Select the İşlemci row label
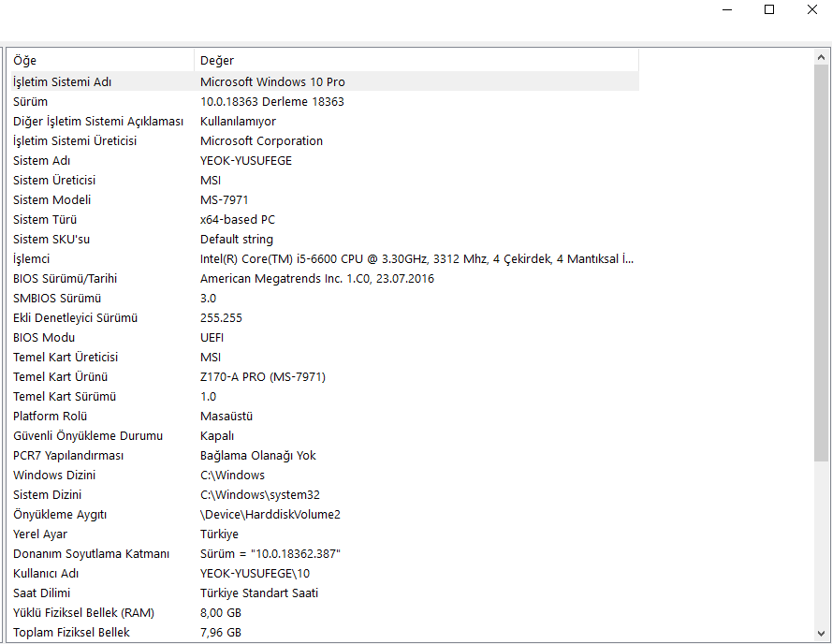This screenshot has width=832, height=644. pyautogui.click(x=31, y=258)
